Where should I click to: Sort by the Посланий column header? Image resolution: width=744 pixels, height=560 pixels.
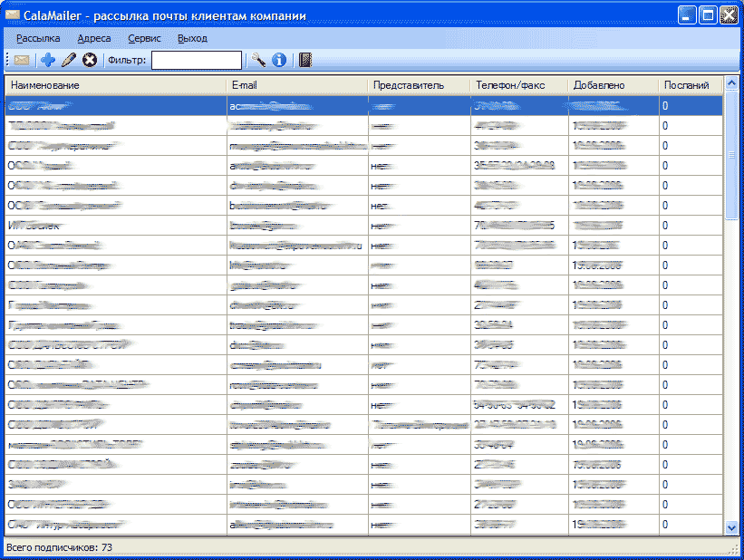click(x=690, y=85)
